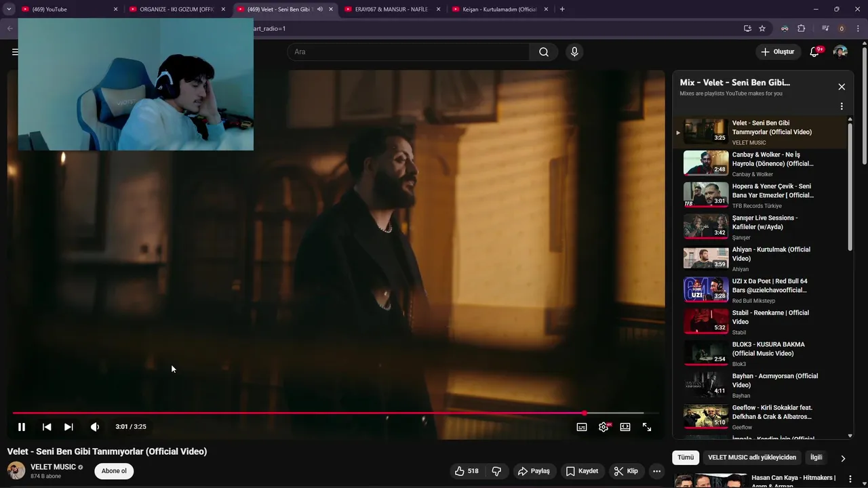The height and width of the screenshot is (488, 868).
Task: Open more actions ellipsis below video
Action: tap(656, 471)
